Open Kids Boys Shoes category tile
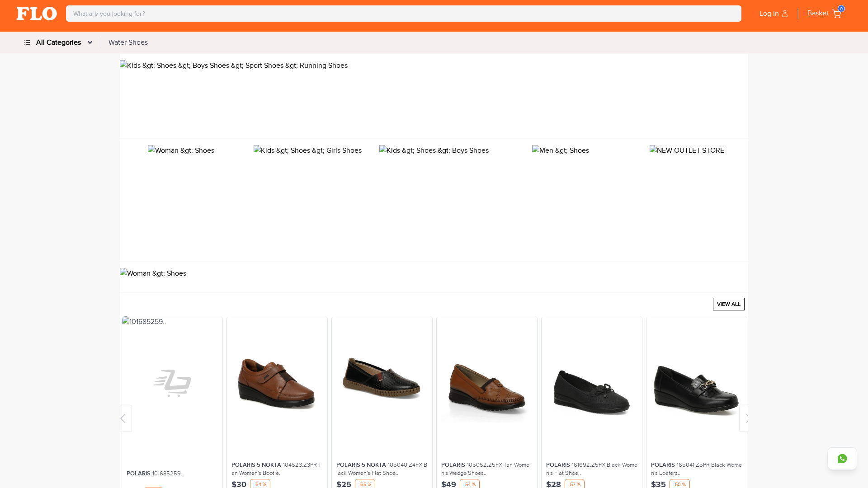This screenshot has height=488, width=868. [434, 150]
